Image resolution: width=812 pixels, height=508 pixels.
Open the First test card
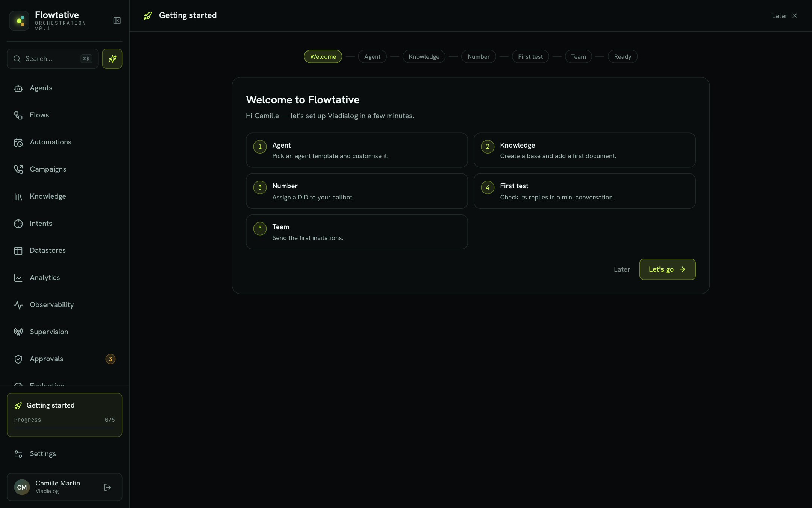585,191
